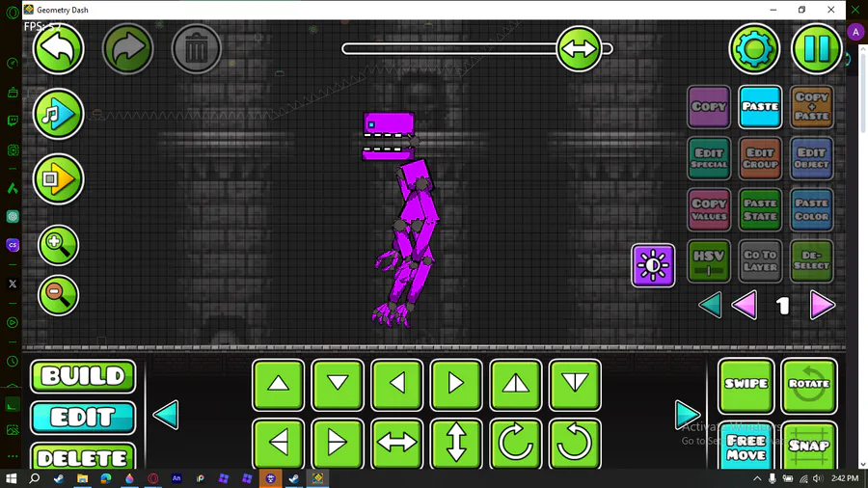Screen dimensions: 868x488
Task: Open taskbar search
Action: click(x=35, y=478)
